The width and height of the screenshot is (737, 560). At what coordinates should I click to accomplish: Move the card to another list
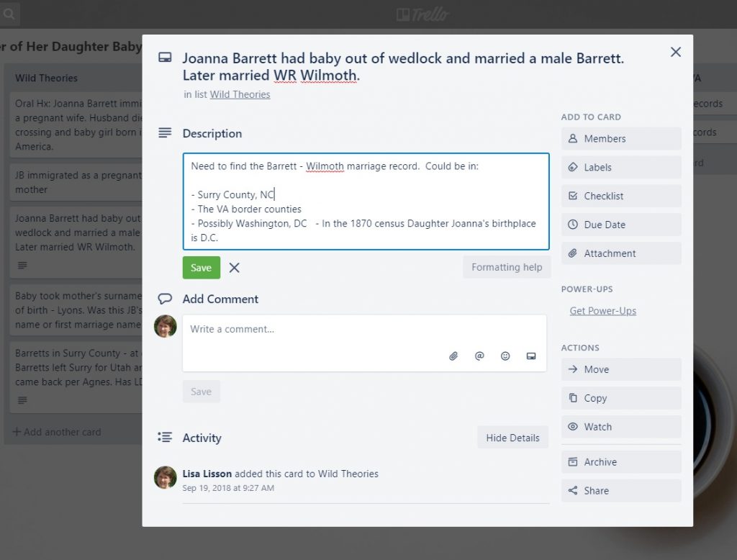621,369
